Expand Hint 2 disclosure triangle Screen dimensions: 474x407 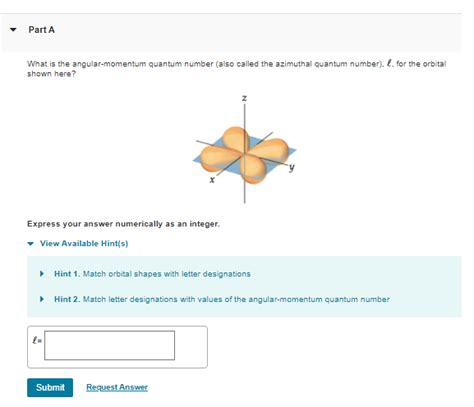coord(42,299)
